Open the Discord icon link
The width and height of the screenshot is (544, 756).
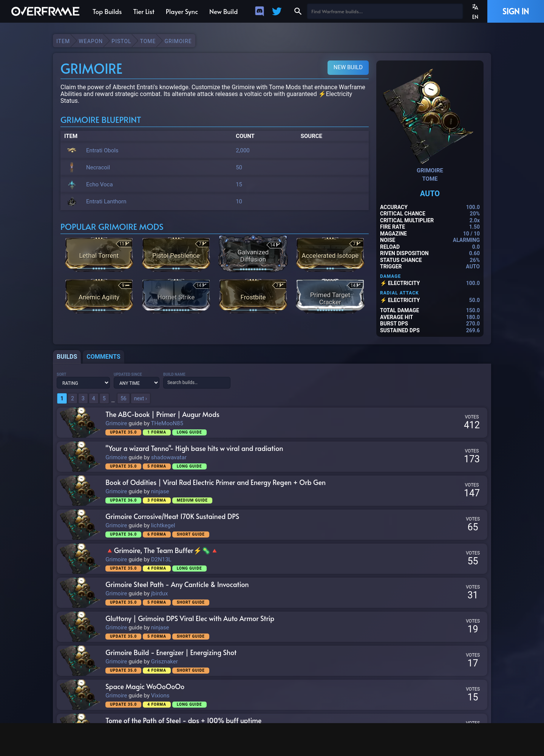coord(260,11)
